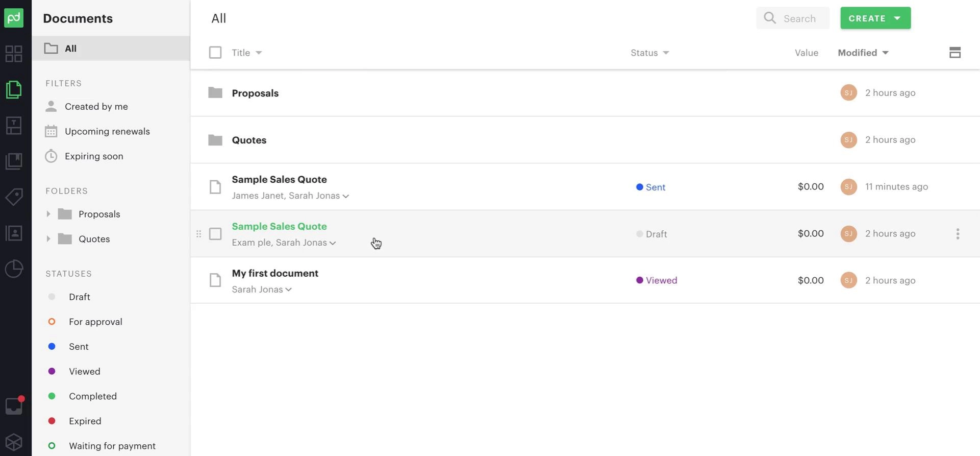Image resolution: width=980 pixels, height=456 pixels.
Task: Open the Reports pie chart icon
Action: coord(14,269)
